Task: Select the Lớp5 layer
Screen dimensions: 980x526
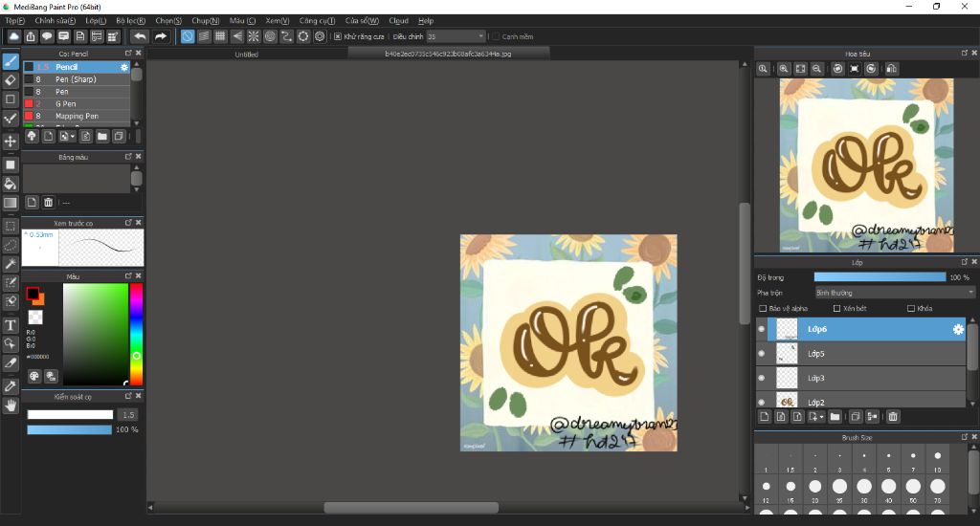Action: click(860, 354)
